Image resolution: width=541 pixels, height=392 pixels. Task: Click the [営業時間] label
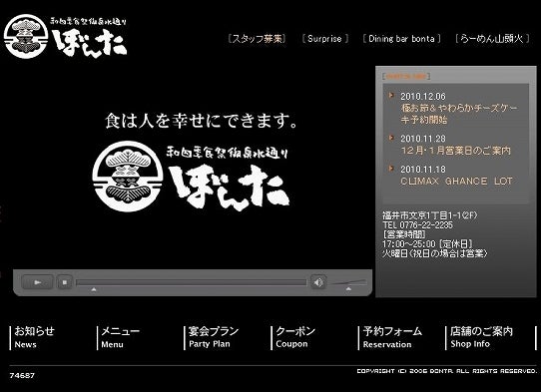tap(404, 234)
